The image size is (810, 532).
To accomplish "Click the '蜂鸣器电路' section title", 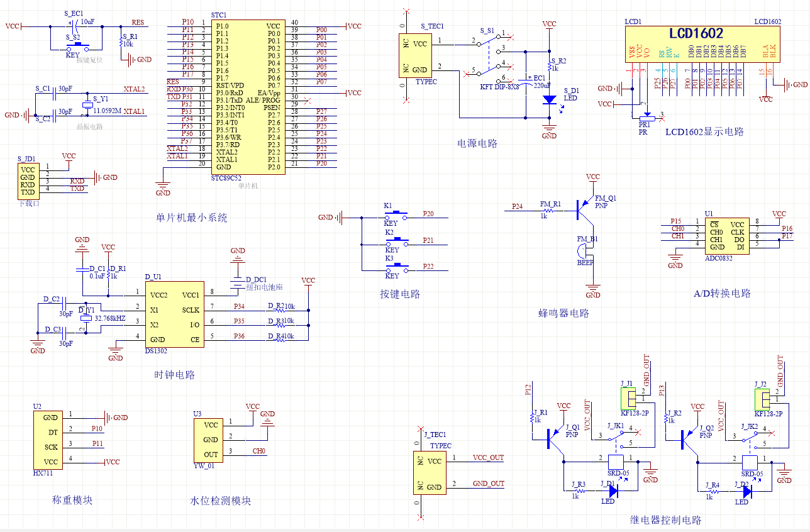I will coord(564,313).
